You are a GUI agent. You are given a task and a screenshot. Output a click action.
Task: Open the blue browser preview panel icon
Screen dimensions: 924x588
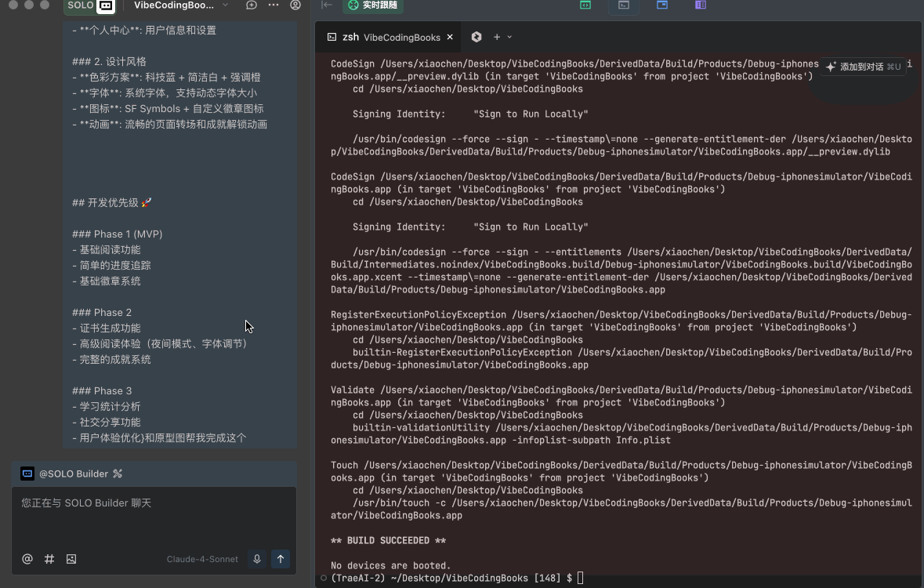662,5
